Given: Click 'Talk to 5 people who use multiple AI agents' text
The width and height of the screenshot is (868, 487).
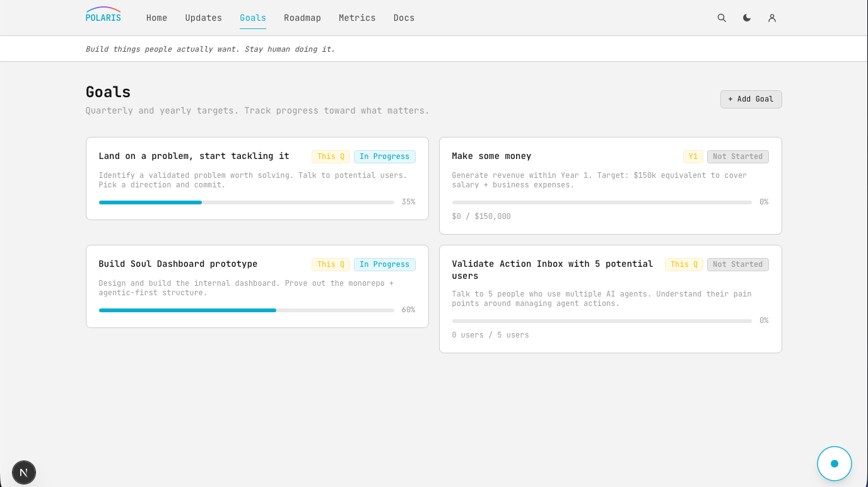Looking at the screenshot, I should (x=602, y=298).
